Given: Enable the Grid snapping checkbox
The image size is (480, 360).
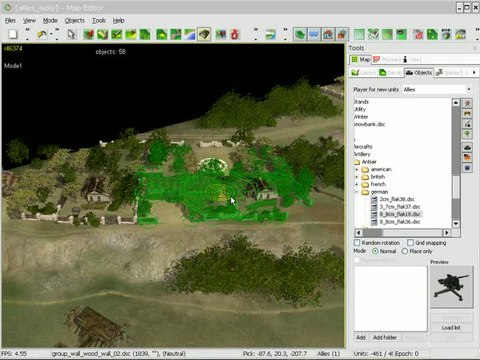Looking at the screenshot, I should [411, 242].
